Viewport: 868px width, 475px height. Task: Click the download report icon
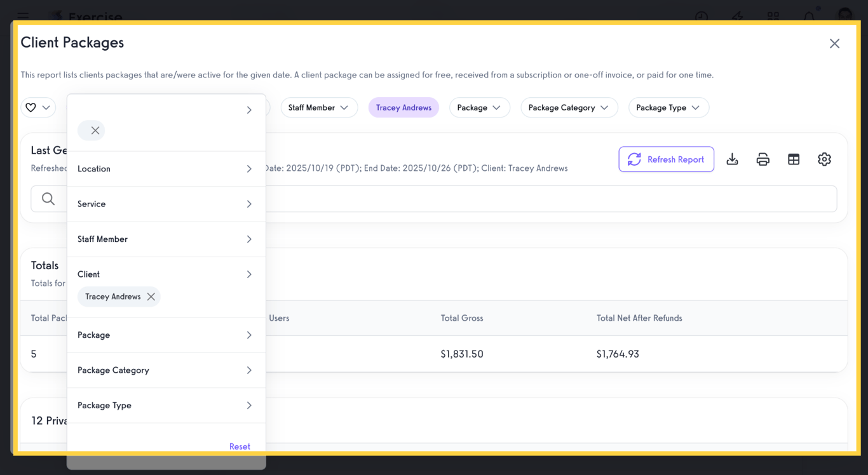732,159
